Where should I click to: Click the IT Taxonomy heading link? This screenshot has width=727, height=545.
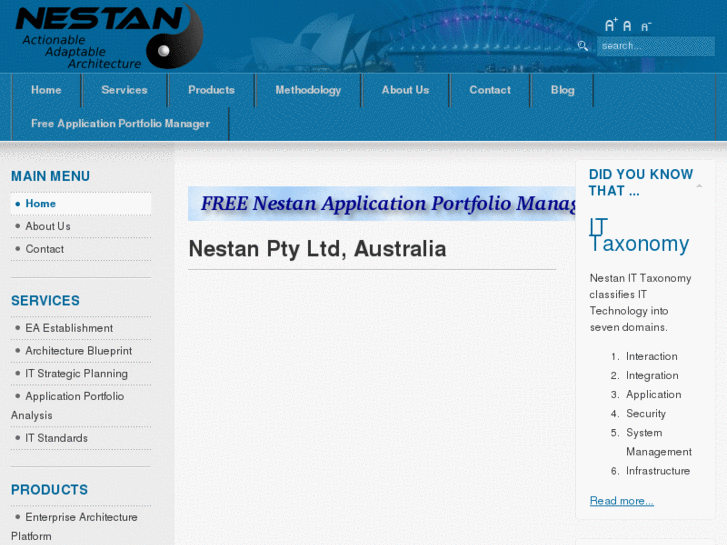[639, 235]
